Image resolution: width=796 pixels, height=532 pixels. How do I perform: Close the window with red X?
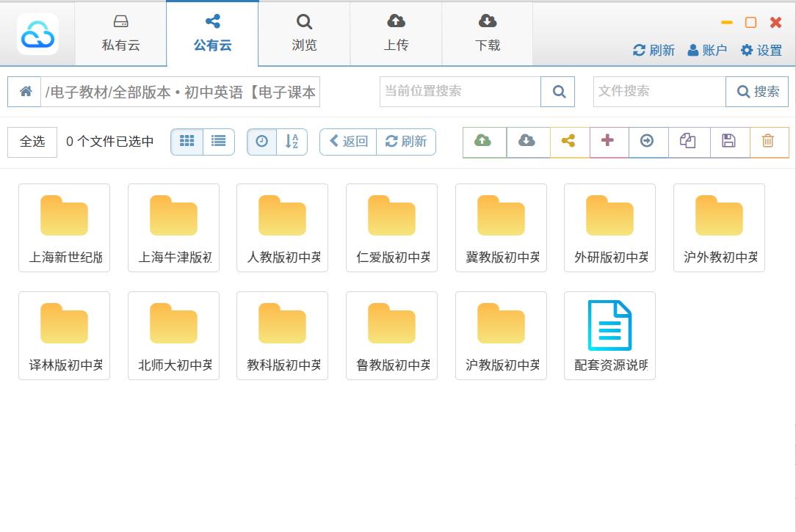tap(775, 22)
